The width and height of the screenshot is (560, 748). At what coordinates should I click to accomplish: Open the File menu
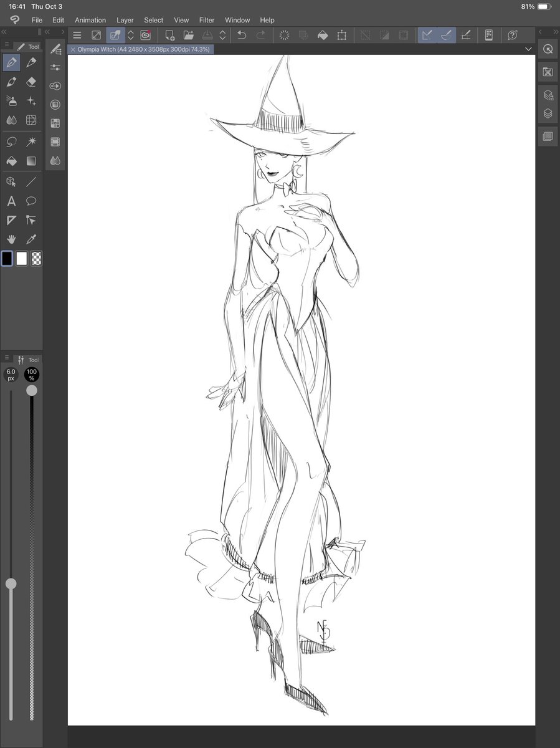[x=37, y=20]
